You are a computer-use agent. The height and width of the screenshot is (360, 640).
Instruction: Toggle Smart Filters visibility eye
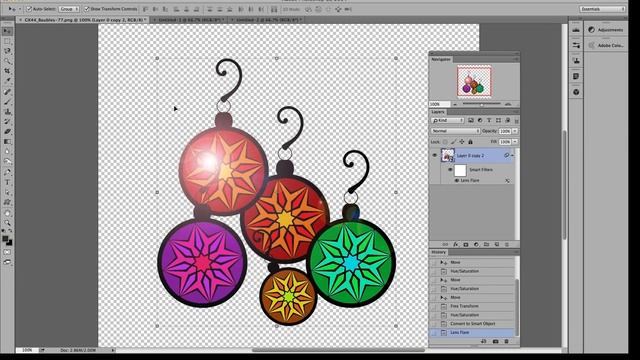click(x=450, y=170)
